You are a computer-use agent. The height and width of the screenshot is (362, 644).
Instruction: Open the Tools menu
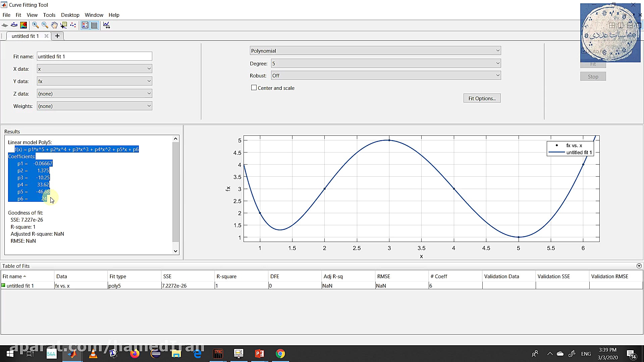tap(49, 15)
